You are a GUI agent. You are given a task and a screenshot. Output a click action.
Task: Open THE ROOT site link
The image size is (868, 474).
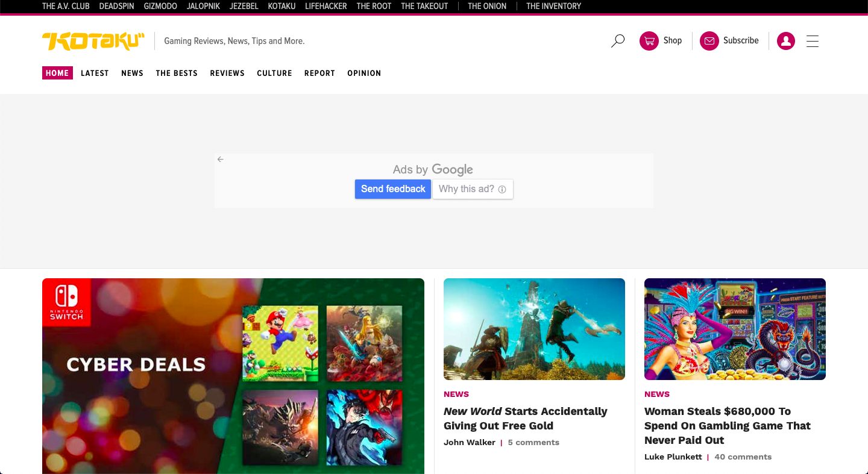point(374,6)
